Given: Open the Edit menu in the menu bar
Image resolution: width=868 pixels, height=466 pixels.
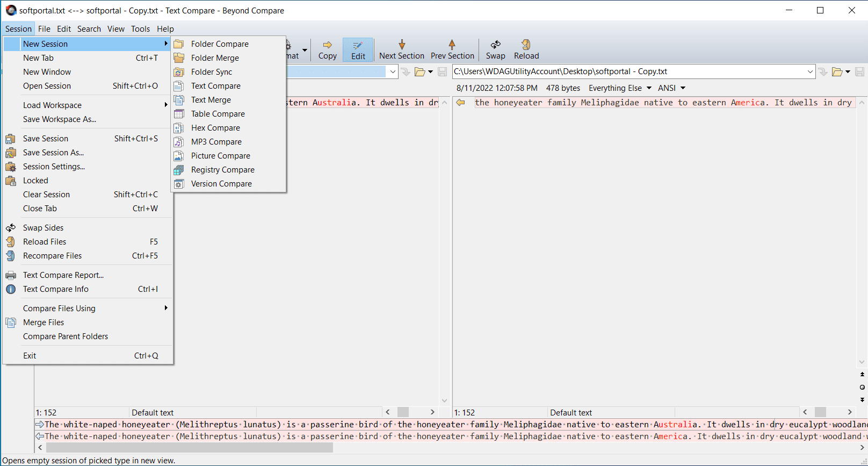Looking at the screenshot, I should [64, 29].
